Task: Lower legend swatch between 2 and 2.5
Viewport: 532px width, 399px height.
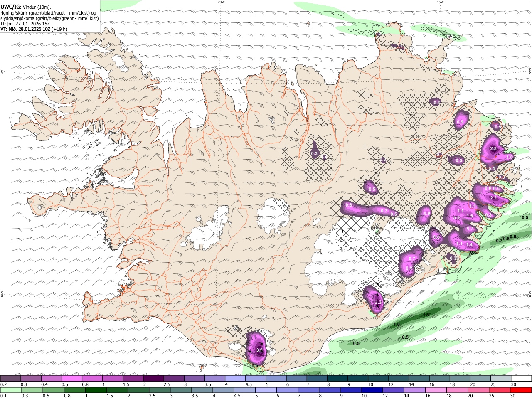Action: [138, 390]
